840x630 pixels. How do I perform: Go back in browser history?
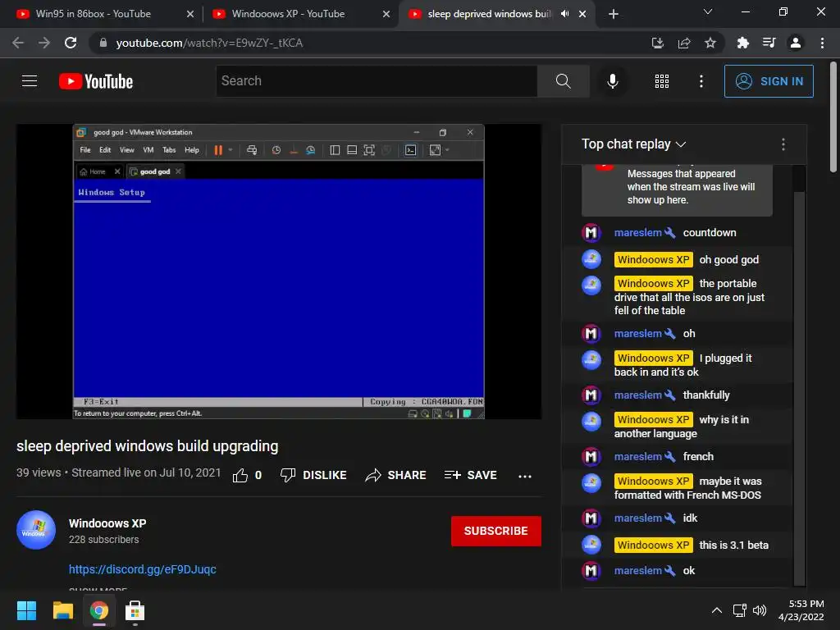coord(18,43)
